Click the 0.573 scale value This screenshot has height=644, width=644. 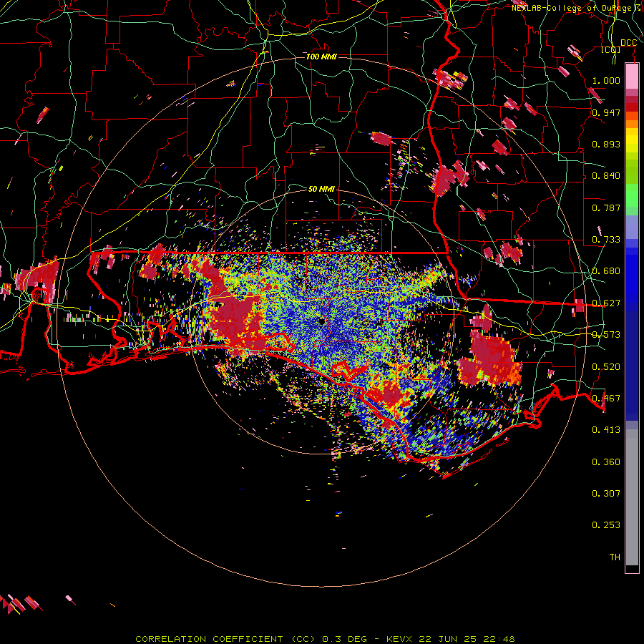pyautogui.click(x=606, y=335)
